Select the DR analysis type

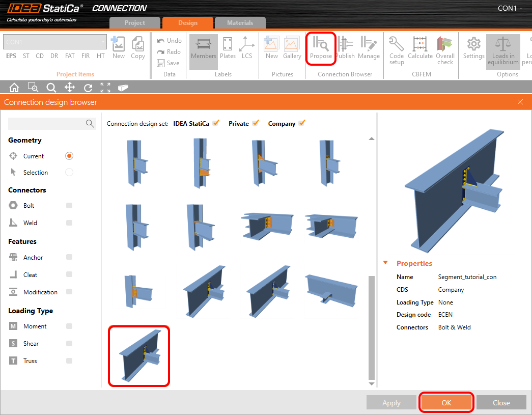[x=54, y=56]
